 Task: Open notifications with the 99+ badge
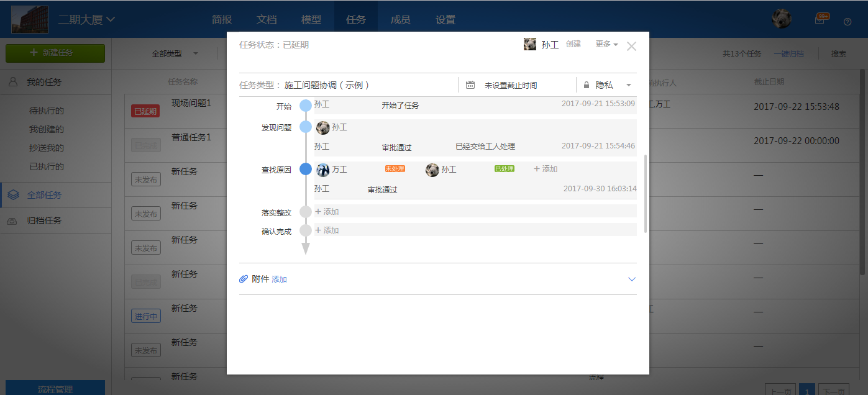820,20
